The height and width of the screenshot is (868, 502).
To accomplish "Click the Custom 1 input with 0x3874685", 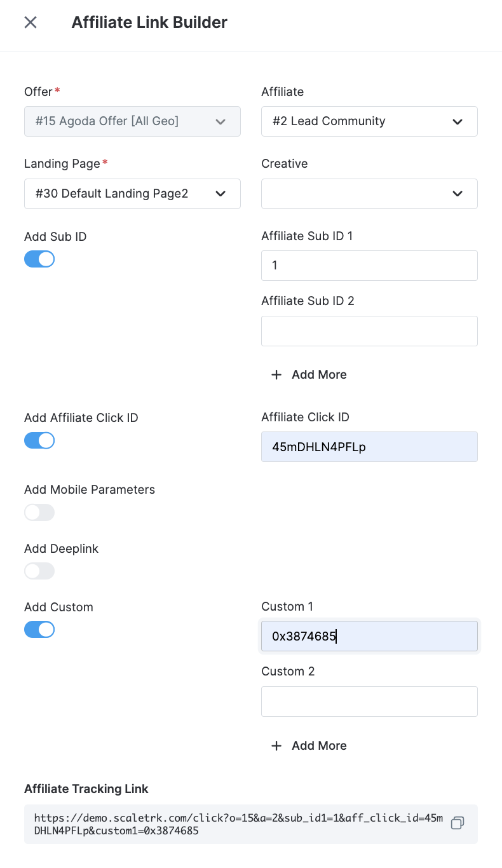I will [x=369, y=636].
